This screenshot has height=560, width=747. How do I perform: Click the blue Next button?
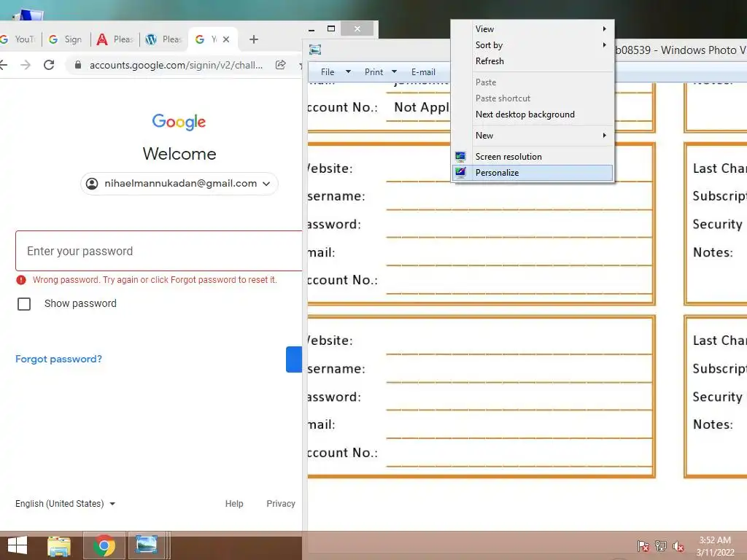(294, 359)
